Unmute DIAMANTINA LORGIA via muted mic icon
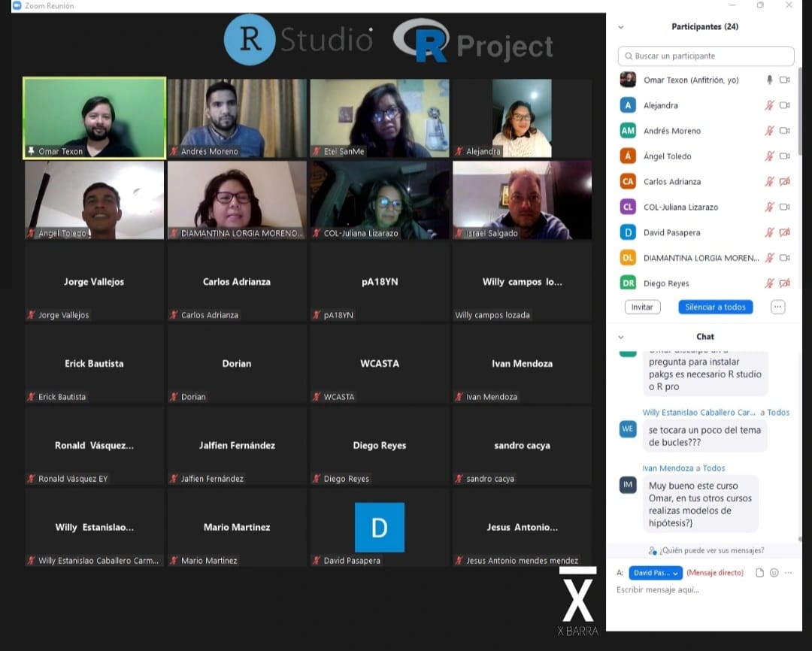 (x=770, y=257)
